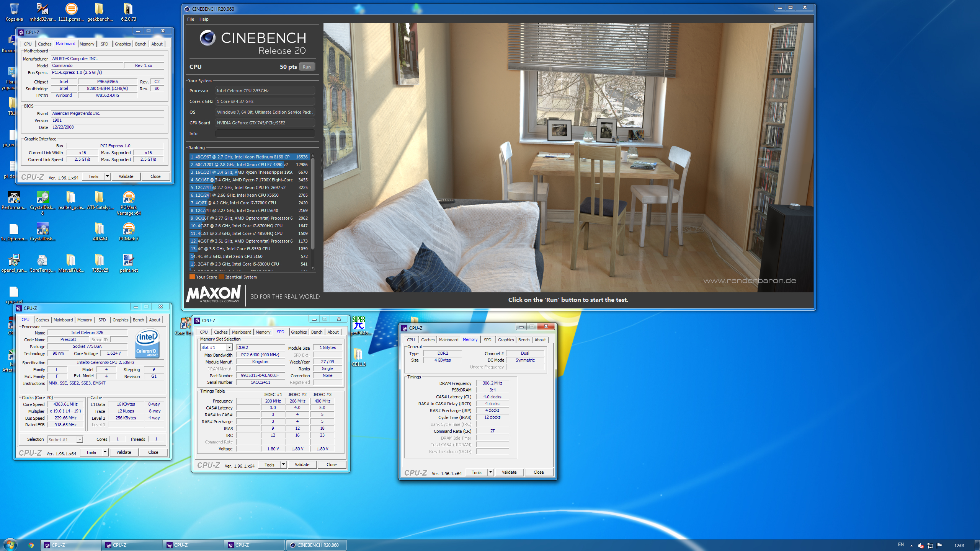Screen dimensions: 980x551
Task: Select ranking entry Intel Xeon CPU 5160
Action: coord(249,256)
